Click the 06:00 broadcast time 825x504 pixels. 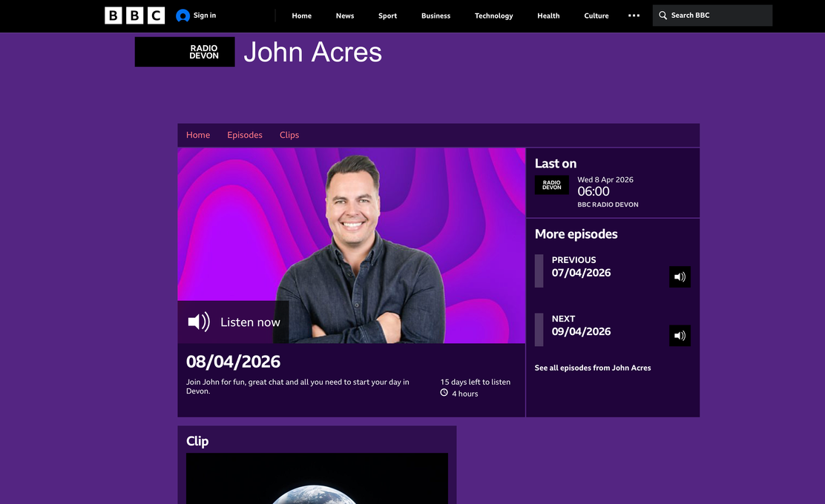[594, 191]
